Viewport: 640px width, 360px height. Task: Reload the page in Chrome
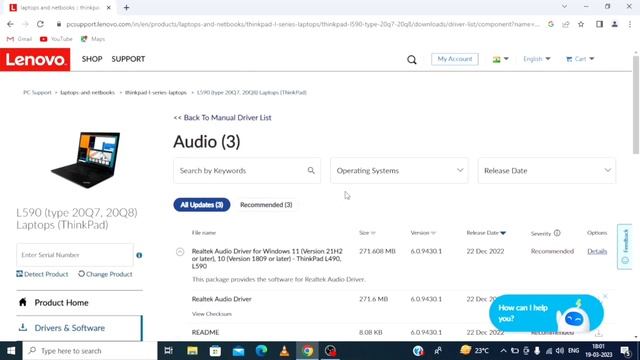point(40,24)
